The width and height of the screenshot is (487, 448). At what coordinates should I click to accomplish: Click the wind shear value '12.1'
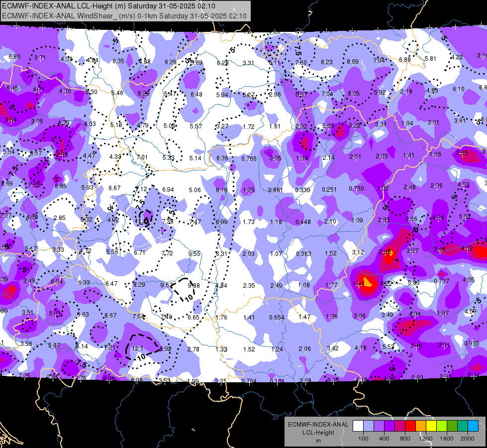coord(138,348)
